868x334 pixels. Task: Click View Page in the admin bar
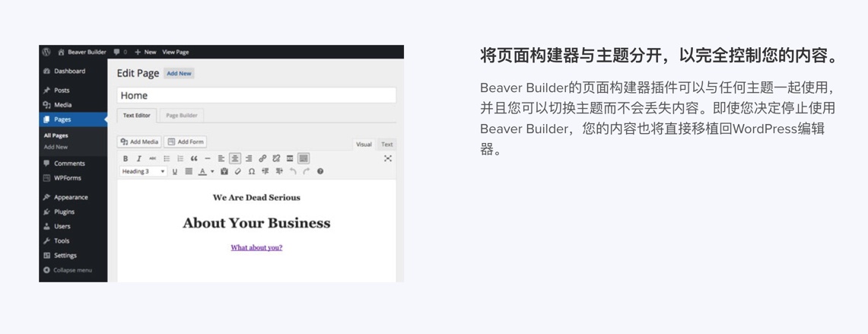[x=176, y=52]
